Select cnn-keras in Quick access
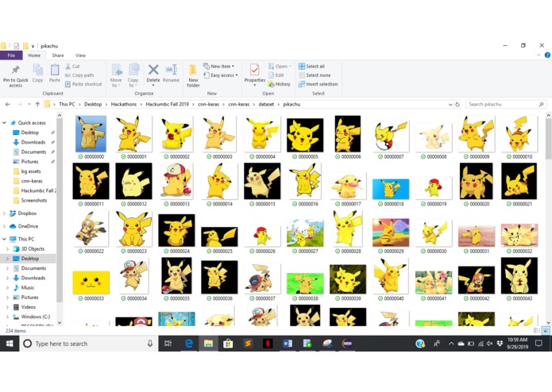Screen dimensions: 552x392 (32, 181)
